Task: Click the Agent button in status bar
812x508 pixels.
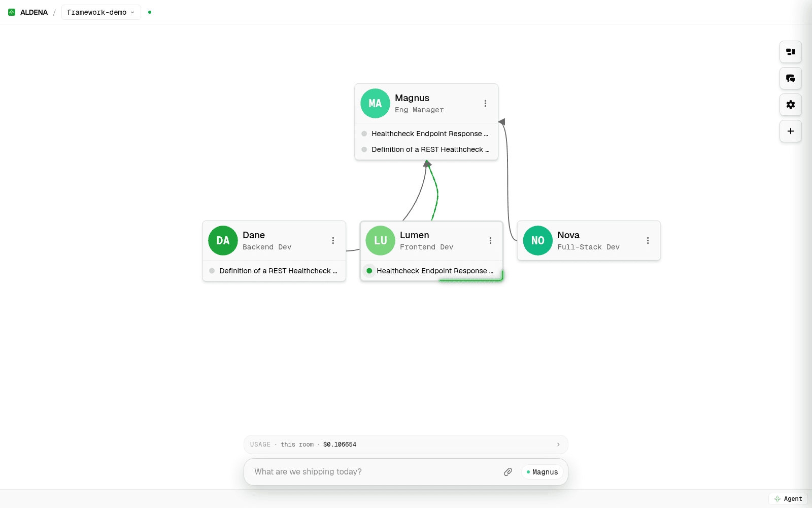Action: tap(788, 499)
